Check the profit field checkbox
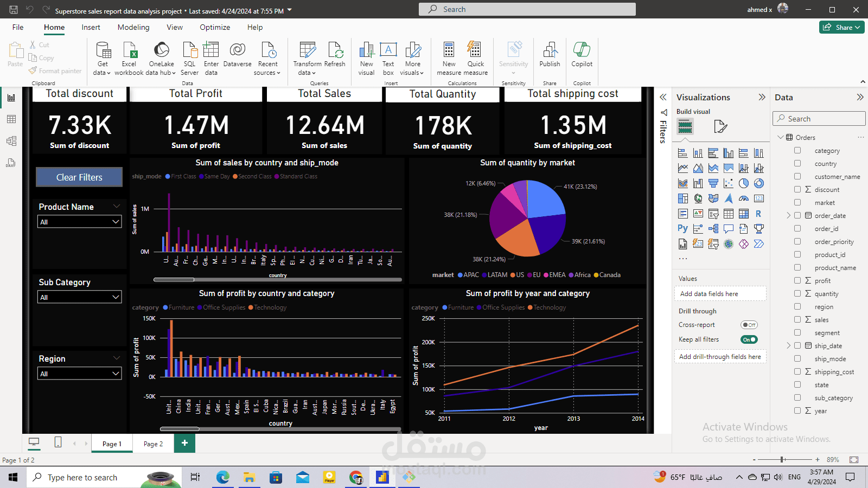This screenshot has width=868, height=488. 797,280
